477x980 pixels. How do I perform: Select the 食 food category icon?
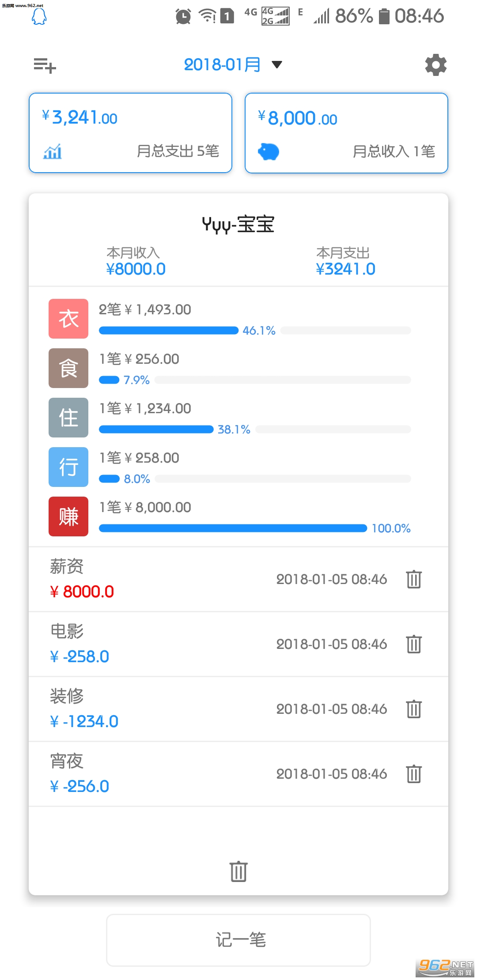(68, 368)
